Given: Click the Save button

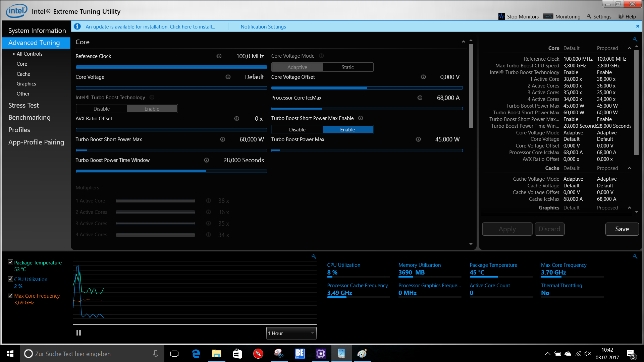Looking at the screenshot, I should click(622, 229).
